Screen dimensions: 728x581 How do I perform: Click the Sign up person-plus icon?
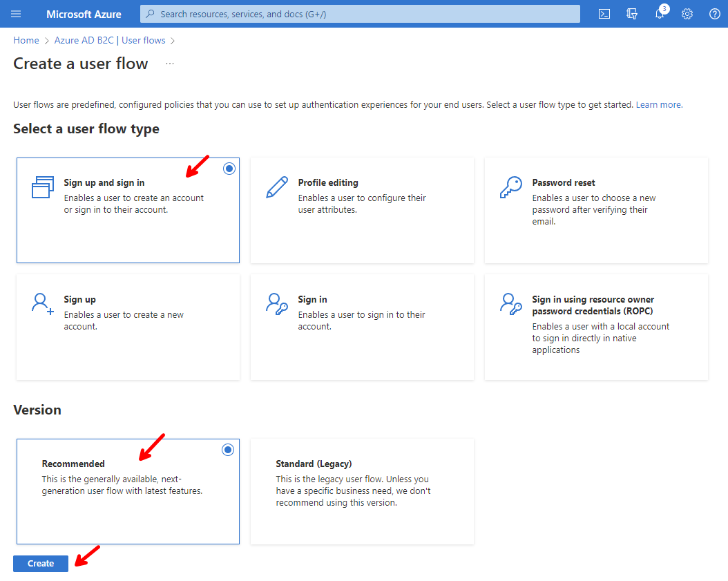43,304
